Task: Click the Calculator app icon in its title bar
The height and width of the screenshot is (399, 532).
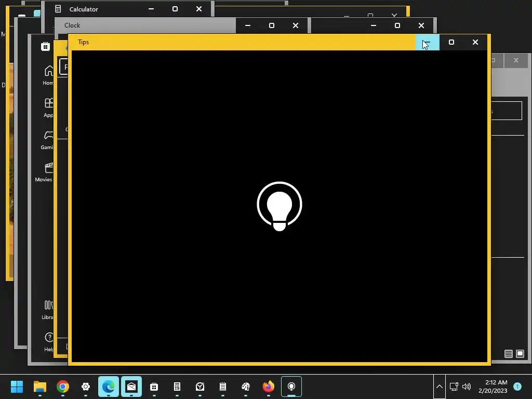Action: (58, 9)
